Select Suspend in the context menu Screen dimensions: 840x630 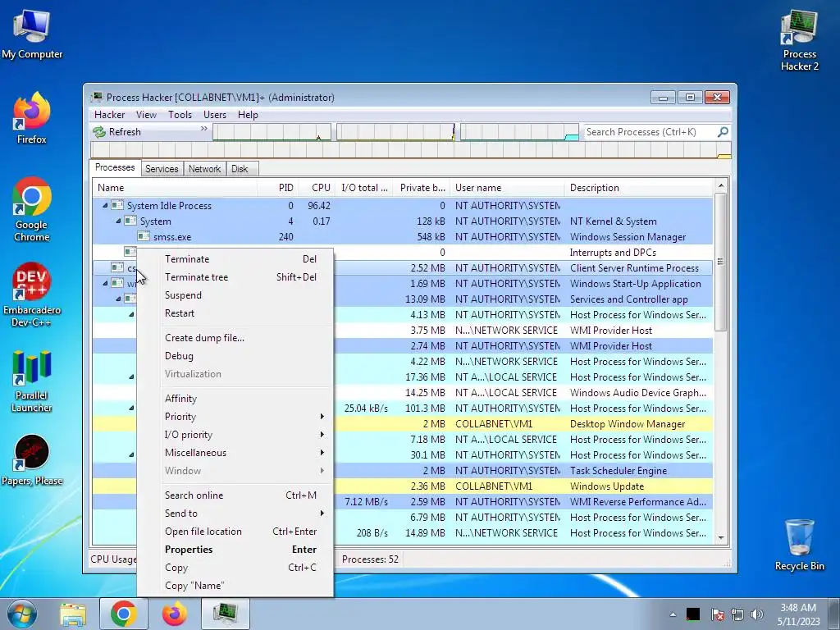[x=235, y=295]
